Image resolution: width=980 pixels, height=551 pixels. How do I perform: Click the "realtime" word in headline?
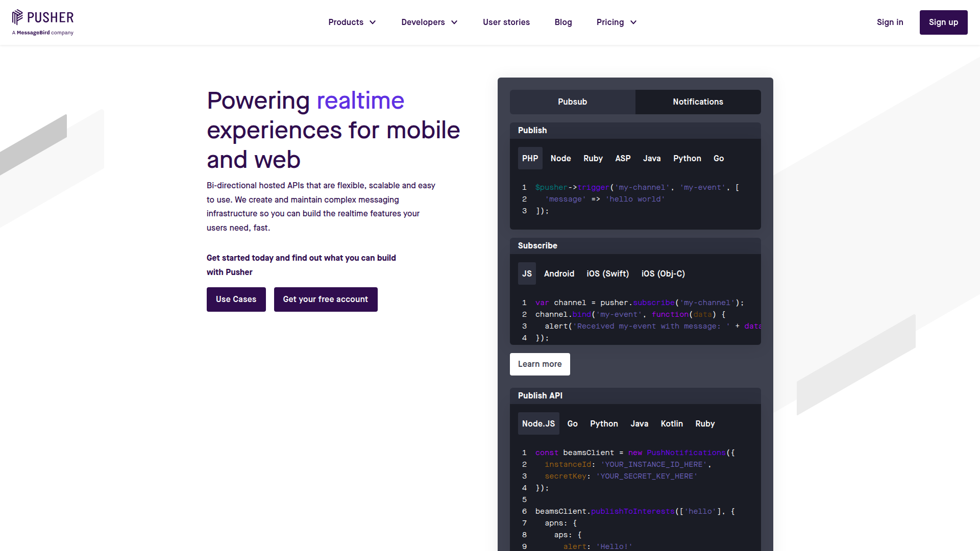360,101
